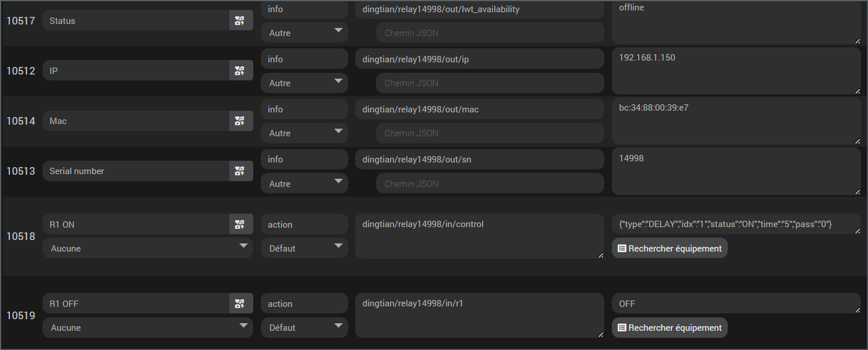Click the lwt_availability topic field
The width and height of the screenshot is (868, 350).
tap(479, 9)
